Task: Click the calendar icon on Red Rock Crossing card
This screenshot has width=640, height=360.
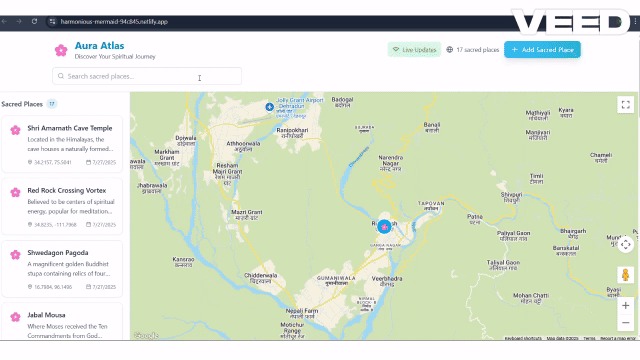Action: [88, 224]
